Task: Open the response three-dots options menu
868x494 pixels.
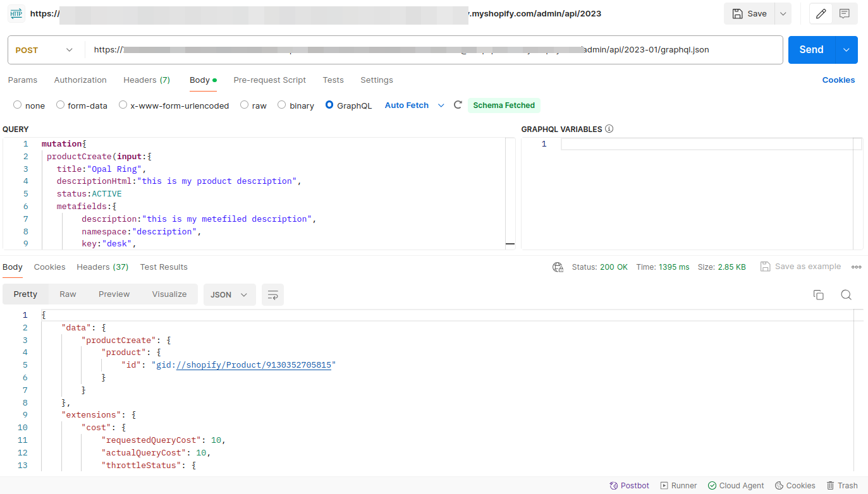Action: pyautogui.click(x=856, y=267)
